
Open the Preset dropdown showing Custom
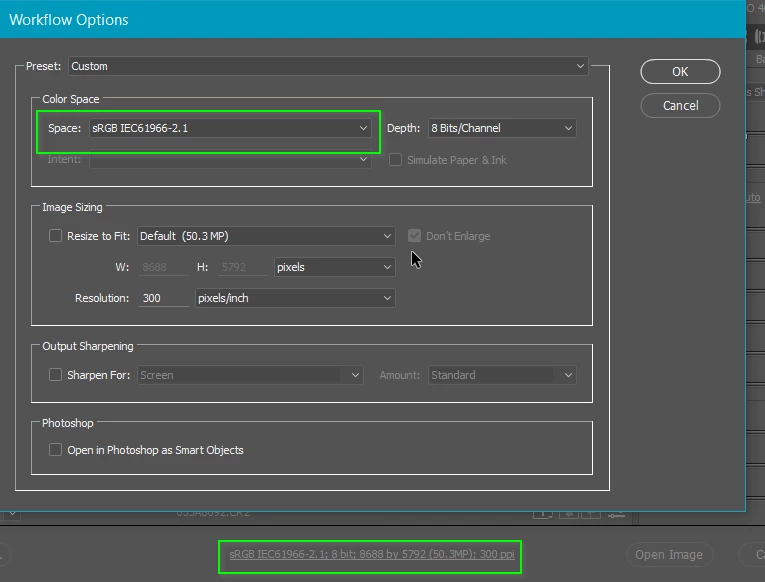[x=328, y=66]
